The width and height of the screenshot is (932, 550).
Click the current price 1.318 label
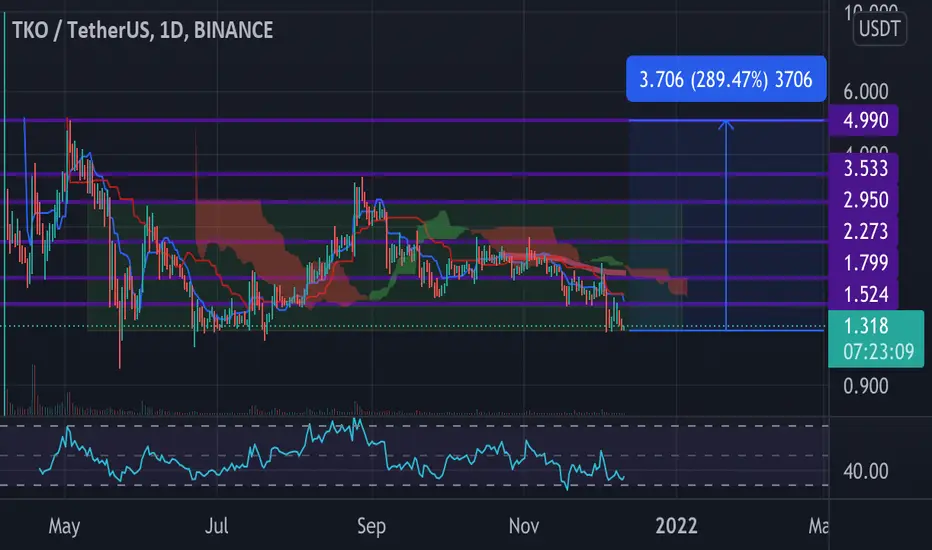(866, 326)
